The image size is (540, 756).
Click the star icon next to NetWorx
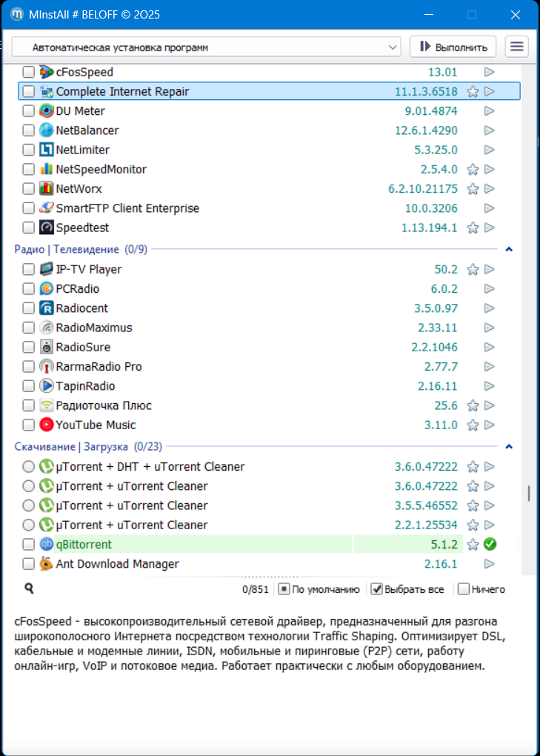pyautogui.click(x=473, y=189)
